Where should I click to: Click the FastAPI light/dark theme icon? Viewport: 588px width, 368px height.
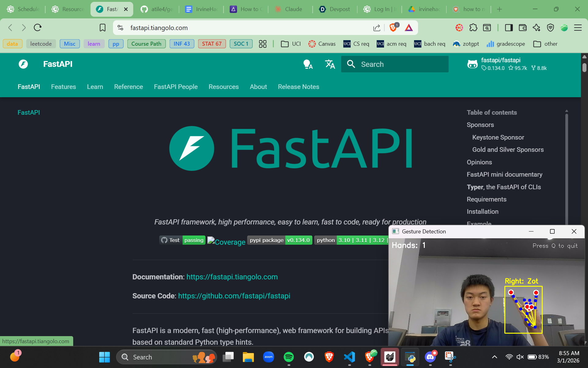(x=307, y=64)
